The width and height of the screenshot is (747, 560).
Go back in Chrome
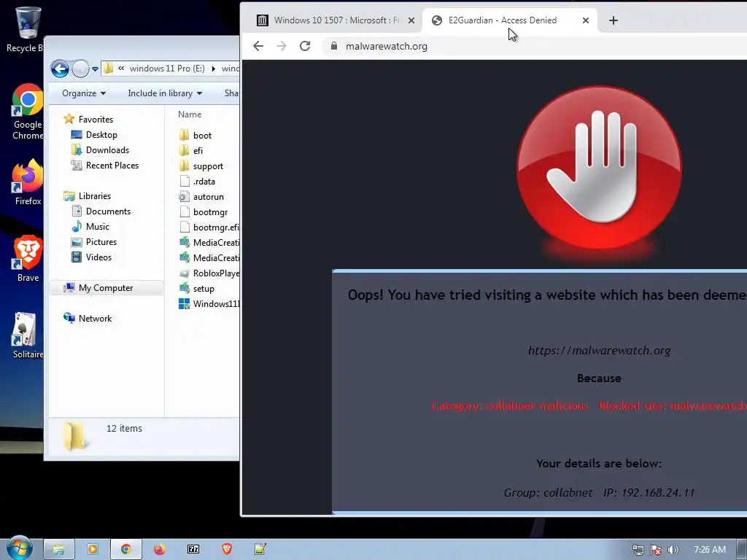pos(258,46)
